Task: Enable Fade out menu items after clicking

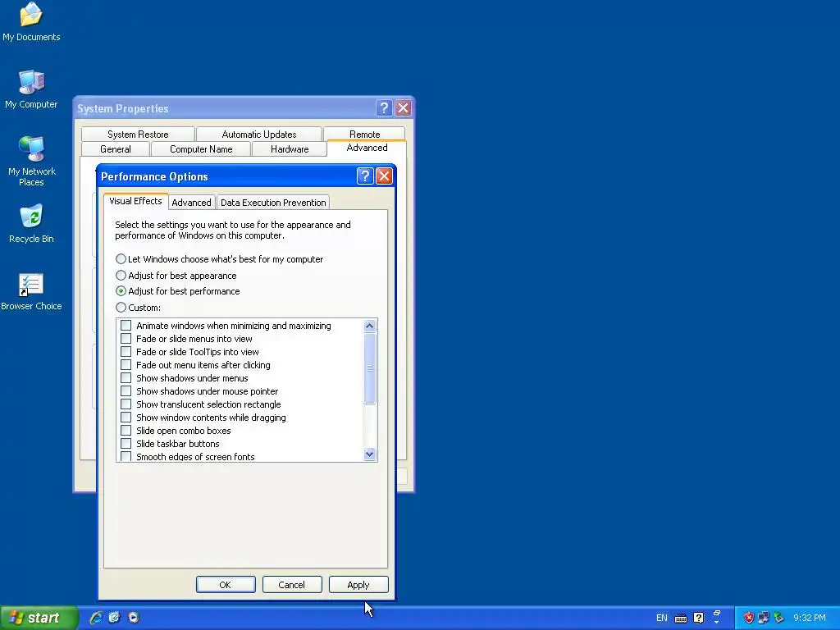Action: click(x=126, y=365)
